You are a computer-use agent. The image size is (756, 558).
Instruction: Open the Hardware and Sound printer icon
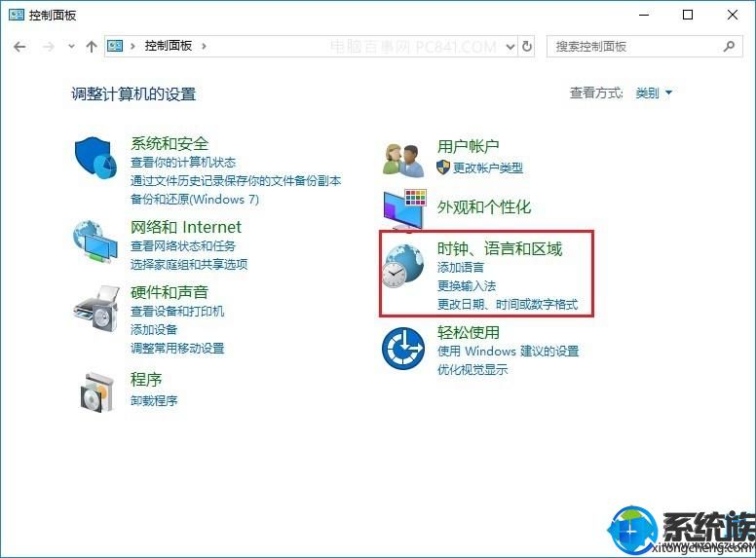pos(96,309)
